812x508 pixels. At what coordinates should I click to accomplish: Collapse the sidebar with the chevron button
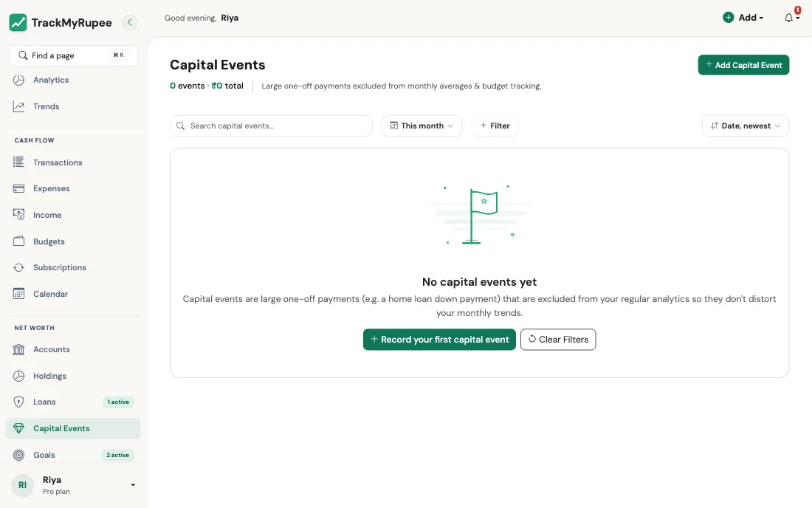[x=129, y=22]
